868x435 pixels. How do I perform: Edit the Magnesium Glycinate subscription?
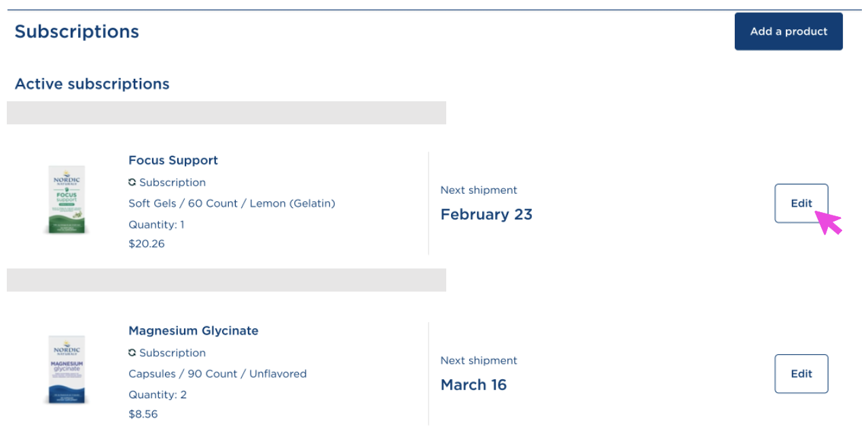point(801,374)
